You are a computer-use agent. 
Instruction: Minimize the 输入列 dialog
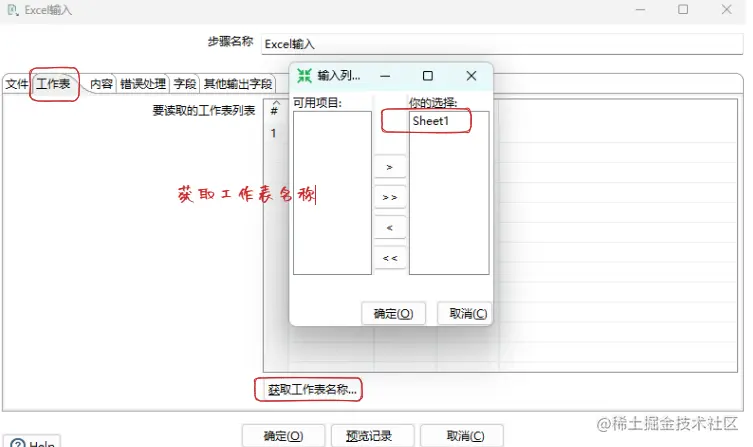(385, 76)
